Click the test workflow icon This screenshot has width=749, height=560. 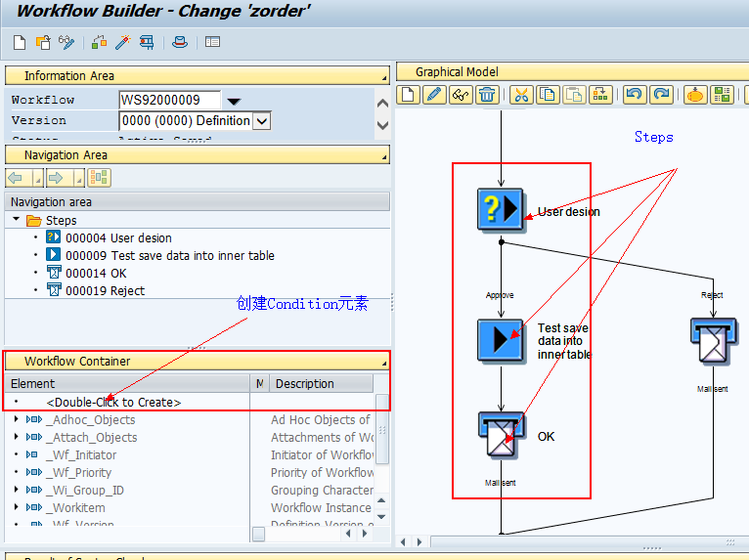coord(147,42)
